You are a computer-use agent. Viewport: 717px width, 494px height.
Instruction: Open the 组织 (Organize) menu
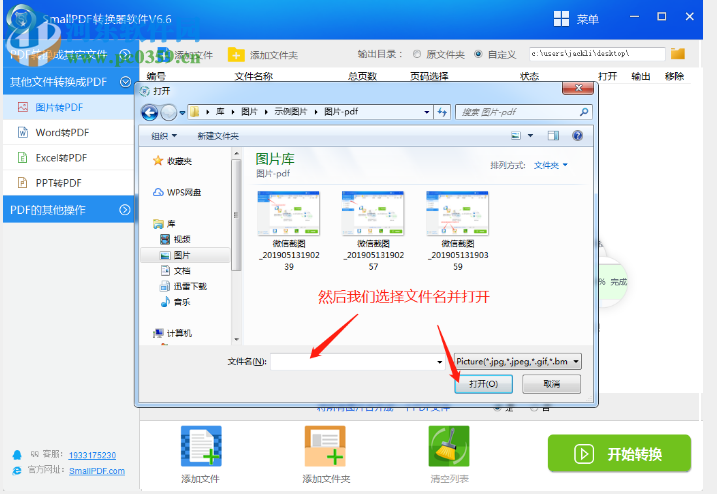[x=164, y=136]
